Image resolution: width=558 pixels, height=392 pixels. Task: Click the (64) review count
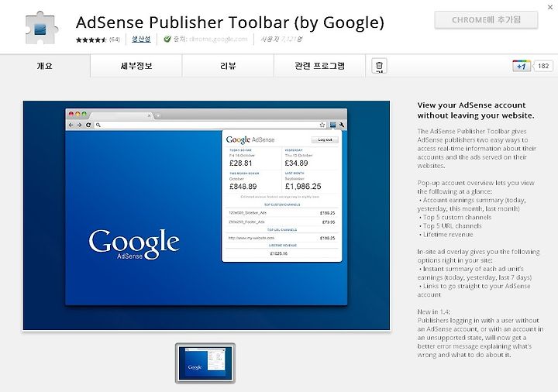click(x=115, y=40)
